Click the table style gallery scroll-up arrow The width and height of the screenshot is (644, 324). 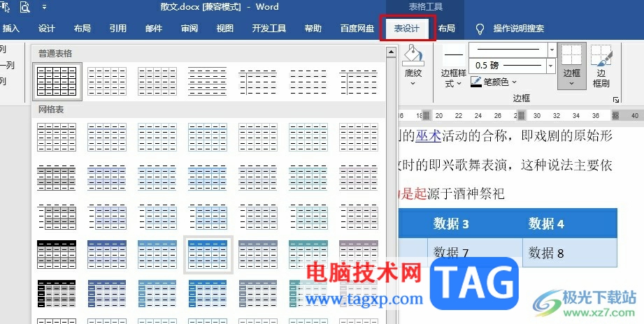(x=391, y=52)
